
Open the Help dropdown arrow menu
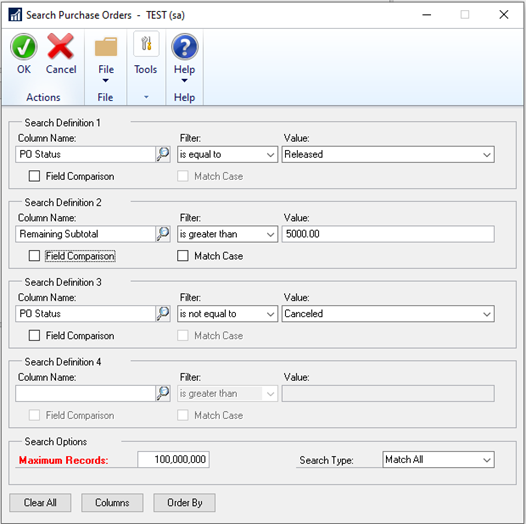tap(184, 81)
